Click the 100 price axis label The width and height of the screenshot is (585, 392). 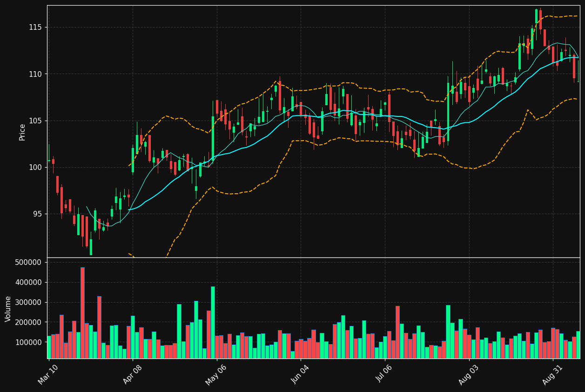[x=36, y=167]
